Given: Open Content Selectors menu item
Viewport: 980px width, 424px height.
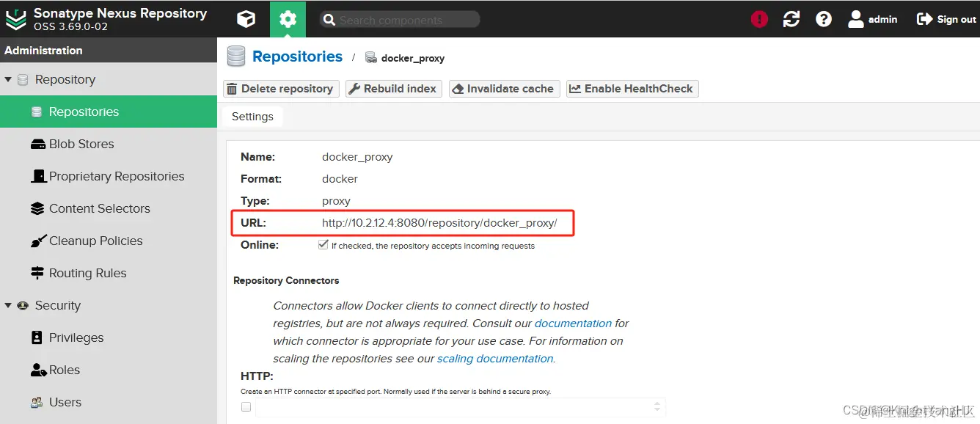Looking at the screenshot, I should [x=109, y=208].
